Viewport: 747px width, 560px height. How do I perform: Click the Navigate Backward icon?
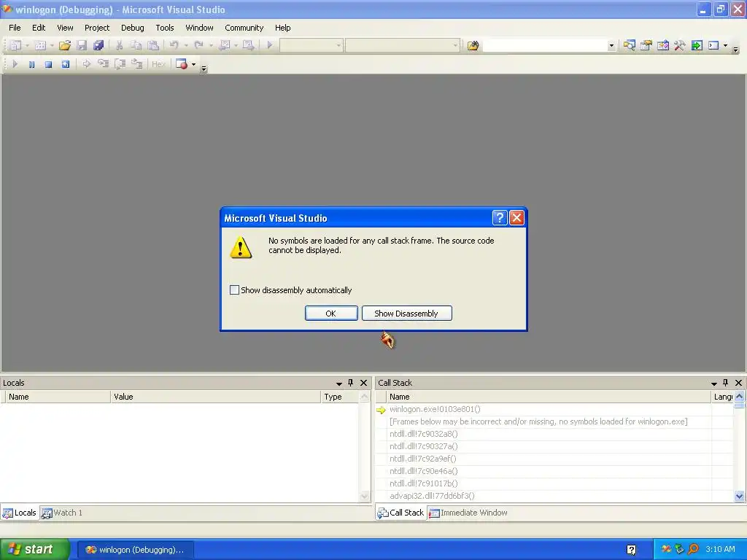(225, 45)
